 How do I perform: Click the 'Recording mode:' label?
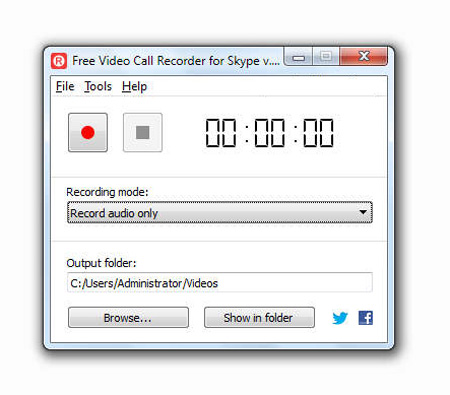(x=107, y=192)
